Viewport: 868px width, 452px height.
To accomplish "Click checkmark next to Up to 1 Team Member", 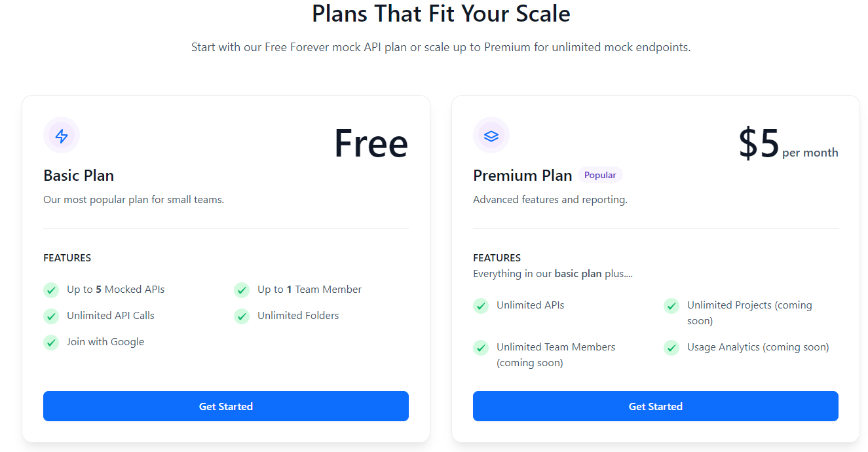I will (242, 290).
